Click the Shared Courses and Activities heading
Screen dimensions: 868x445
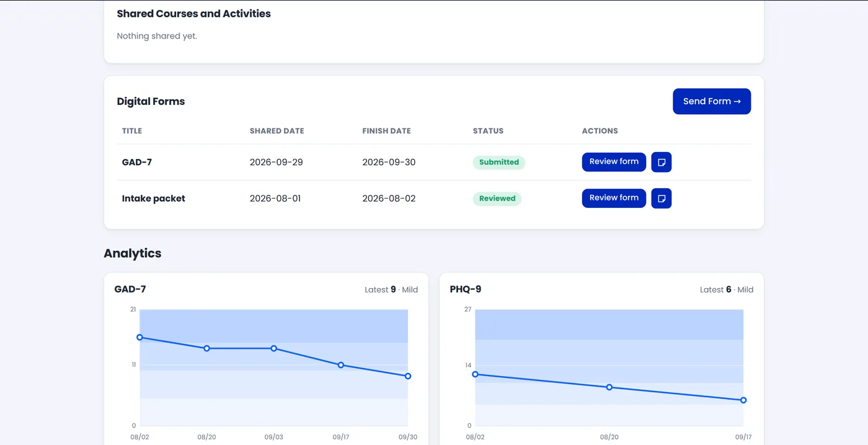click(x=194, y=14)
